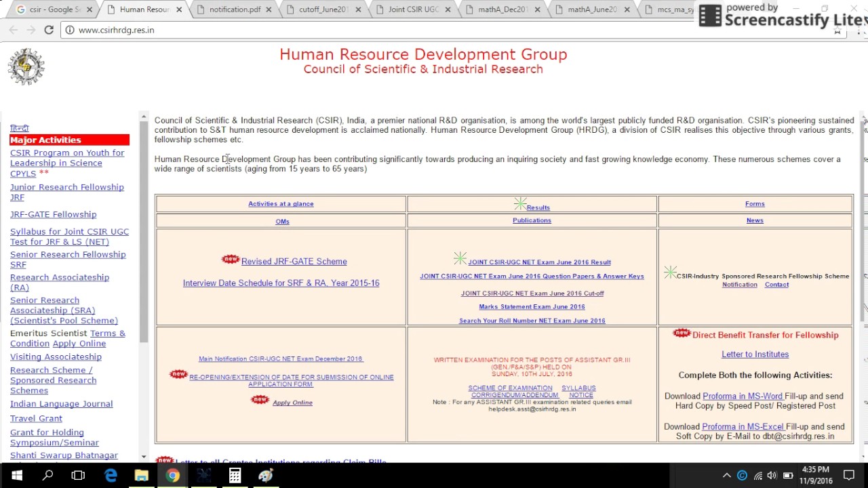Image resolution: width=868 pixels, height=488 pixels.
Task: Open Search Your Roll Number NET link
Action: [x=532, y=321]
